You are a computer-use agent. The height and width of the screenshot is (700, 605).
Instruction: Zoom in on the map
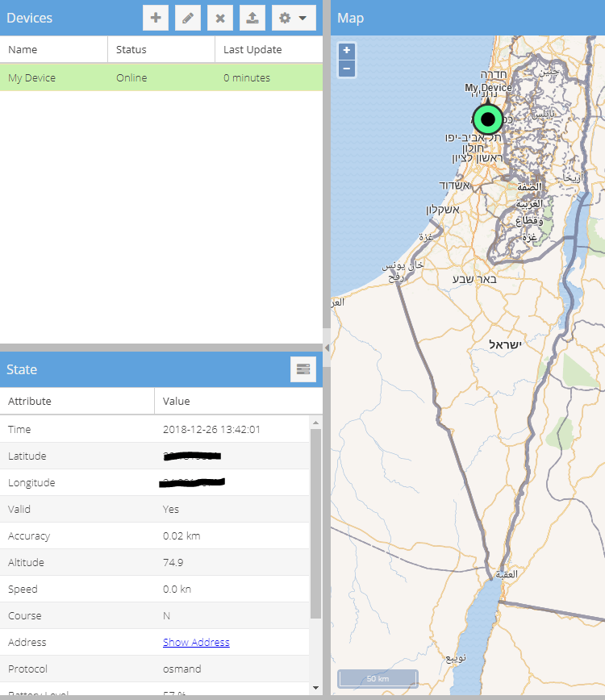[x=347, y=51]
